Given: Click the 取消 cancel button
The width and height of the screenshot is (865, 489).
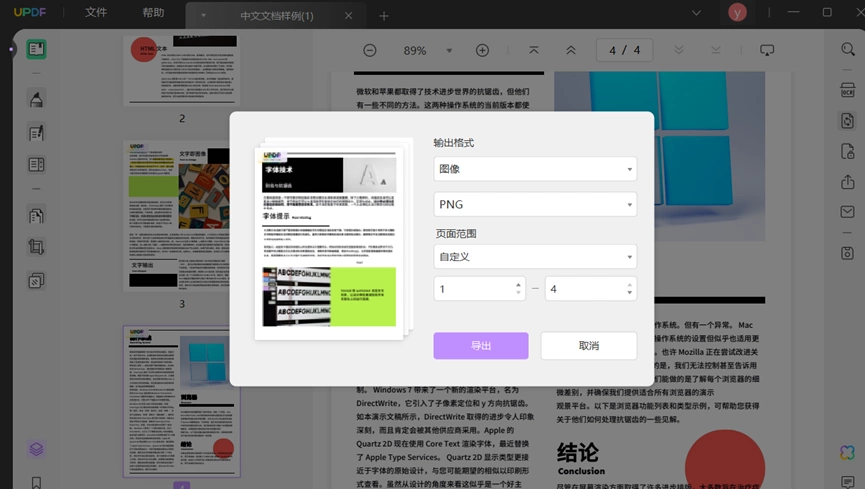Looking at the screenshot, I should pos(589,346).
